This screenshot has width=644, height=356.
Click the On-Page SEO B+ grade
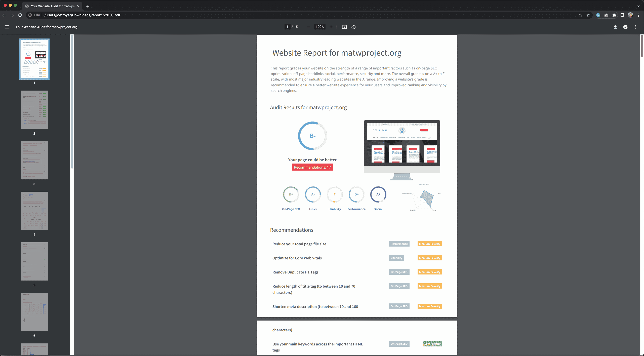291,194
